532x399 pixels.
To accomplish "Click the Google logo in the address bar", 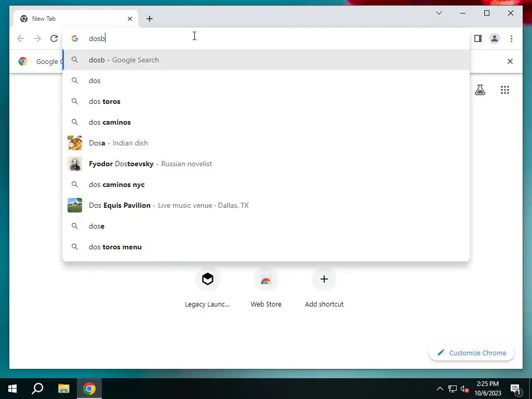I will 75,38.
